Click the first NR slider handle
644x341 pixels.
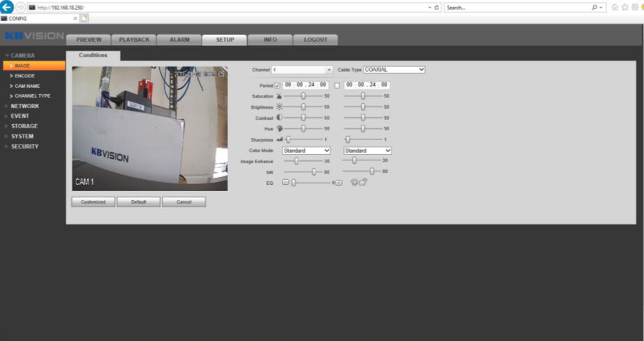coord(314,171)
